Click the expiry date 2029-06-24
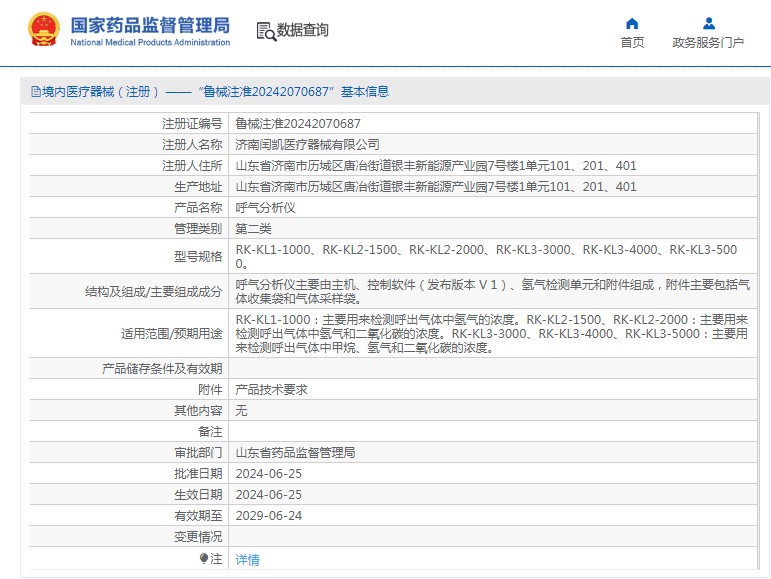 click(268, 516)
